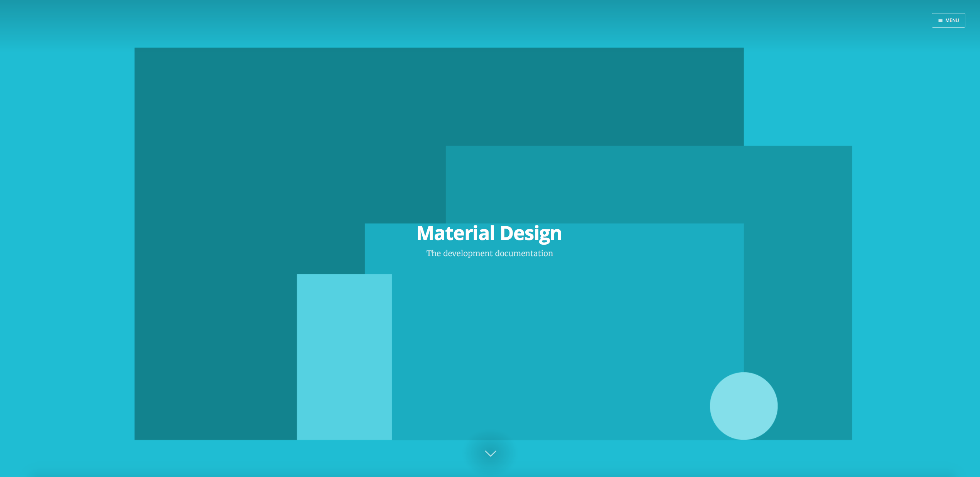The image size is (980, 477).
Task: Click the light vertical rectangle card
Action: tap(344, 356)
